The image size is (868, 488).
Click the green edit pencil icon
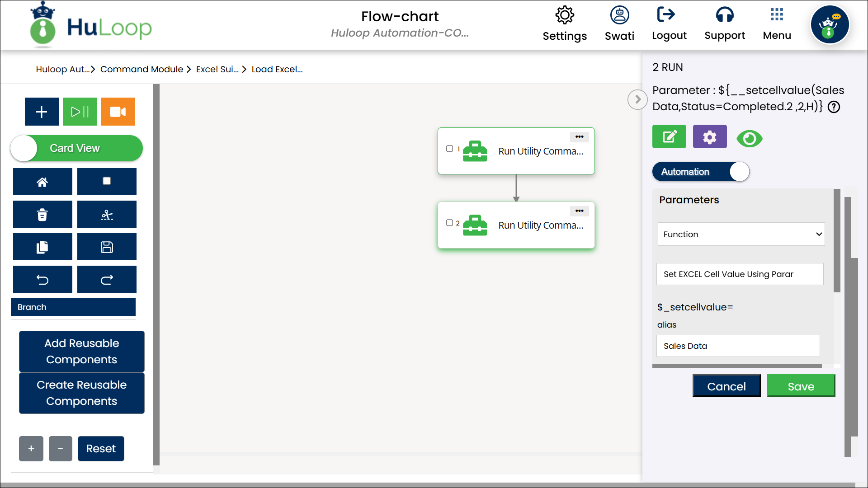tap(669, 137)
